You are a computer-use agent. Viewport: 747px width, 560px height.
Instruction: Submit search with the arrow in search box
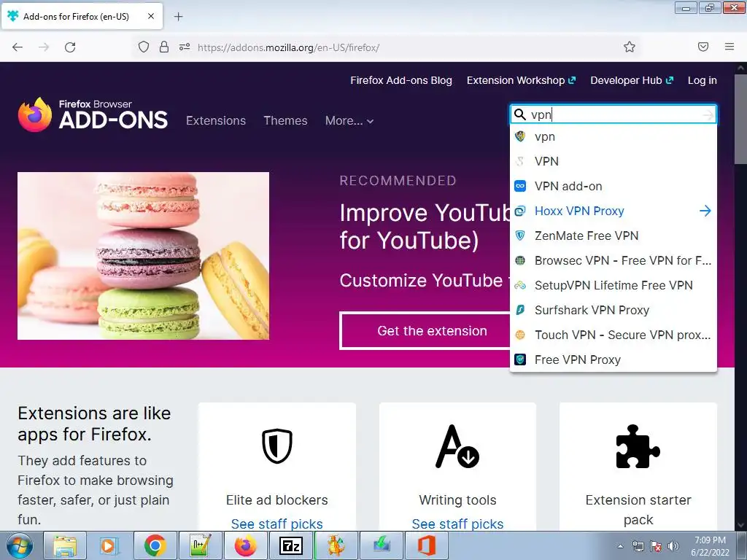coord(708,114)
